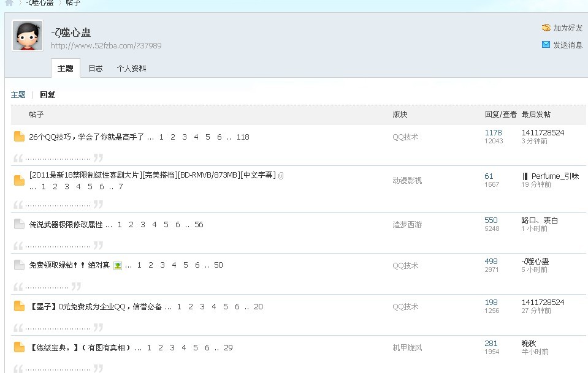Open last poster 晚秋
The height and width of the screenshot is (373, 588).
[x=529, y=344]
